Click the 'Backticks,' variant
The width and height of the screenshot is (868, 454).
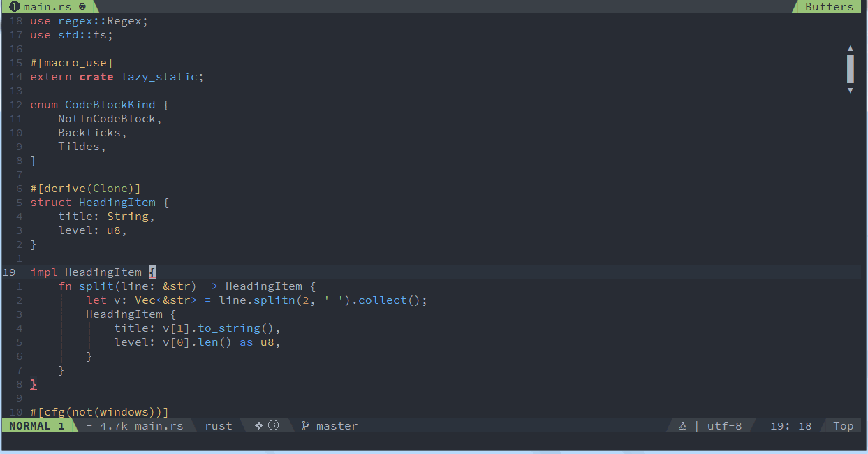[x=93, y=133]
